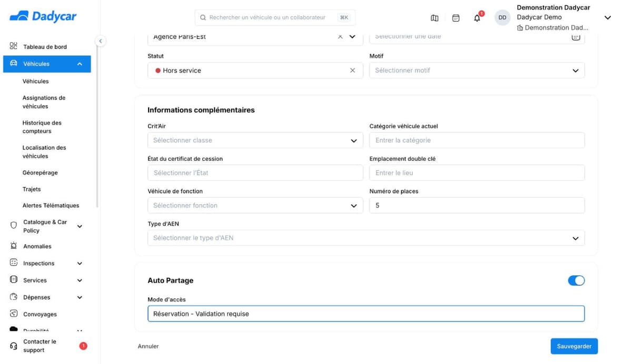Screen dimensions: 632x364
Task: Expand the Services menu
Action: [x=80, y=280]
